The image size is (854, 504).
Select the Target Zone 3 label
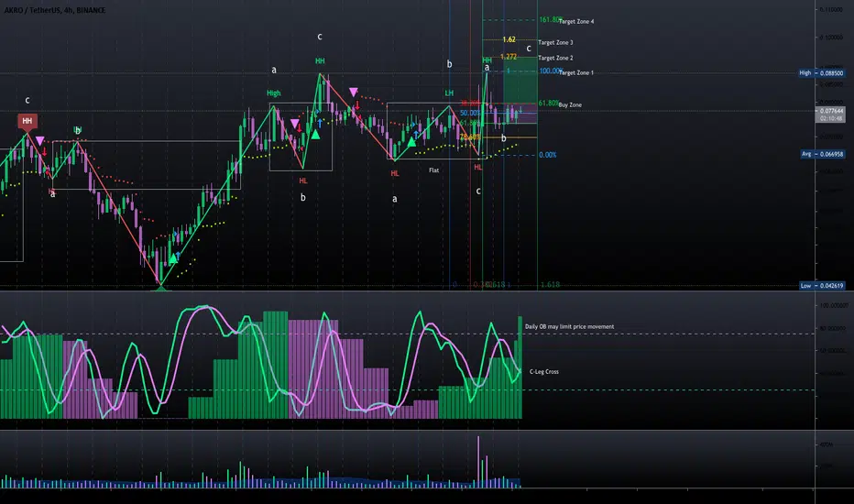click(x=555, y=42)
